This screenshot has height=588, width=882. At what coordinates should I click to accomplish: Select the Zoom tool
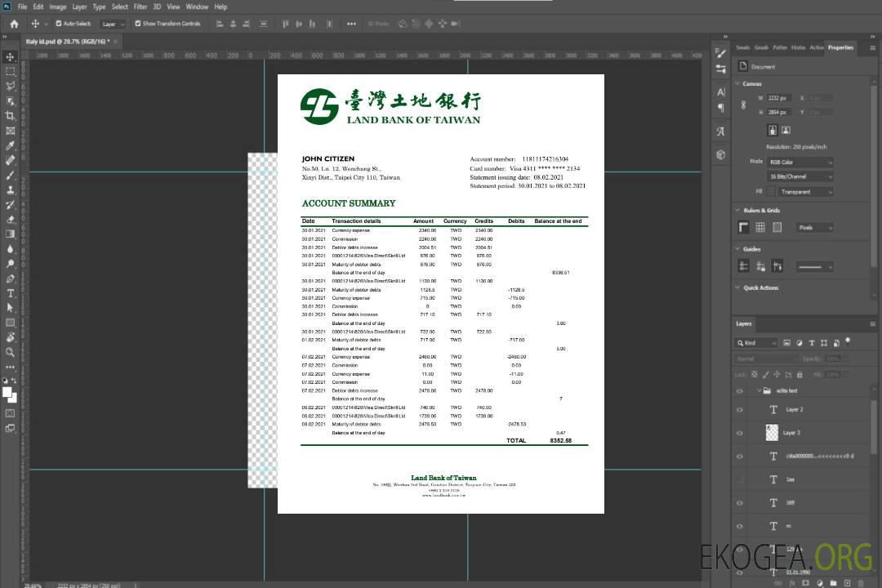(10, 352)
